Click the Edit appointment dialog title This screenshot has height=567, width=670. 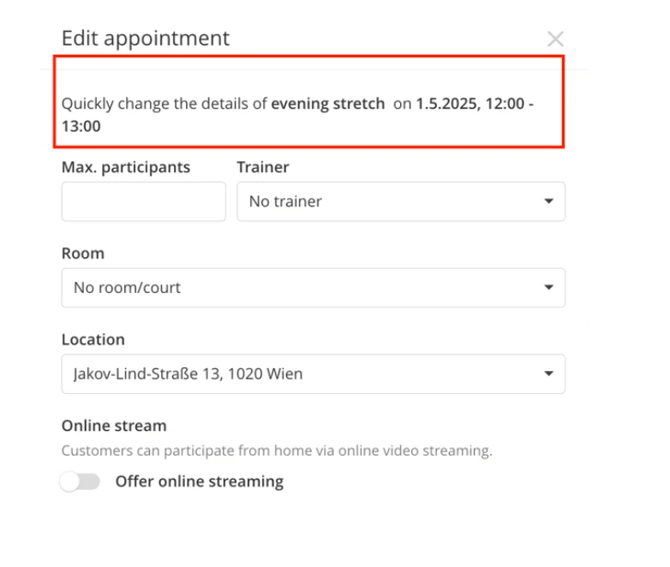[x=146, y=39]
